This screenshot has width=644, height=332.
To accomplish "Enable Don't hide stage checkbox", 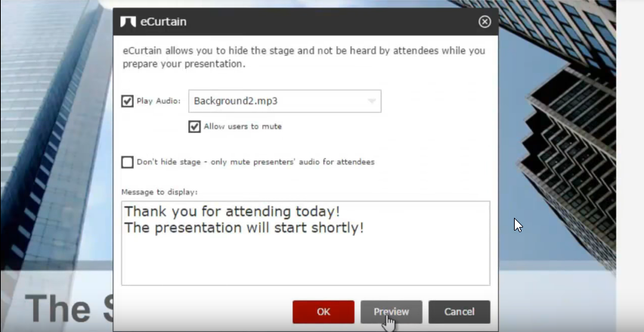I will [x=127, y=162].
